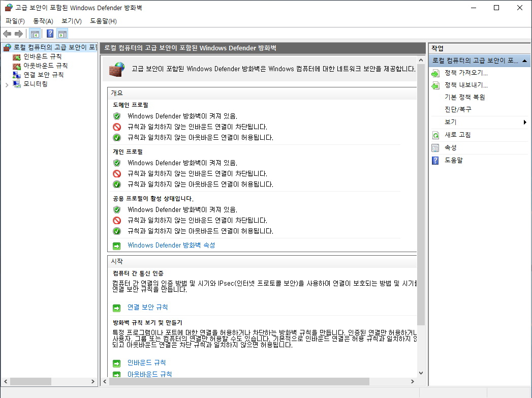Click the title bar firewall app icon
This screenshot has width=532, height=398.
(9, 8)
